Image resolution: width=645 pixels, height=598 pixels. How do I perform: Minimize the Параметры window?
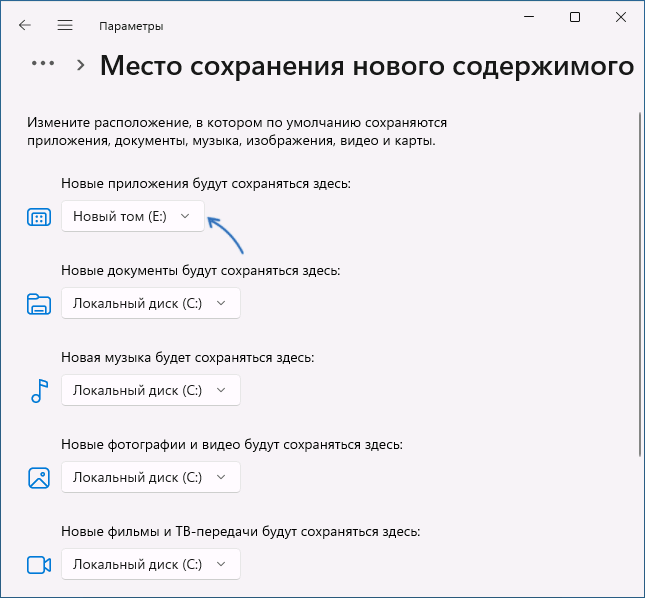(529, 17)
